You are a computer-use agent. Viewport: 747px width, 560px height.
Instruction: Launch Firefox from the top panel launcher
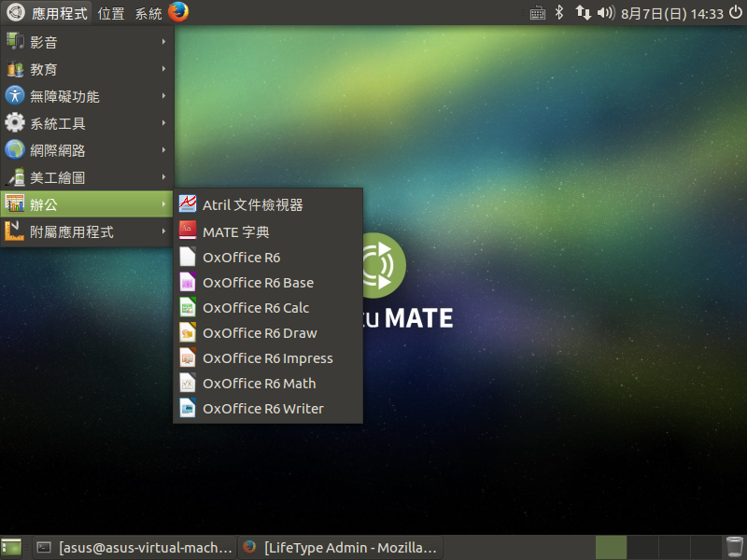[x=178, y=12]
